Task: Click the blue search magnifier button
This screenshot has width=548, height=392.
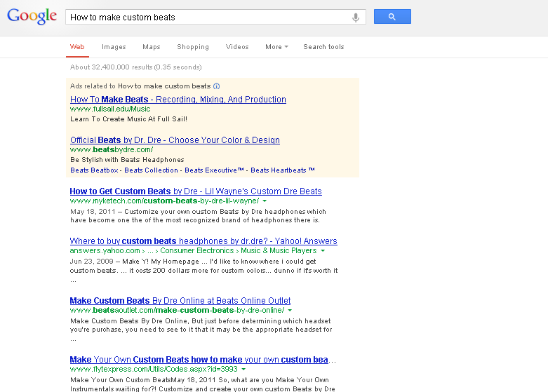Action: pyautogui.click(x=392, y=17)
